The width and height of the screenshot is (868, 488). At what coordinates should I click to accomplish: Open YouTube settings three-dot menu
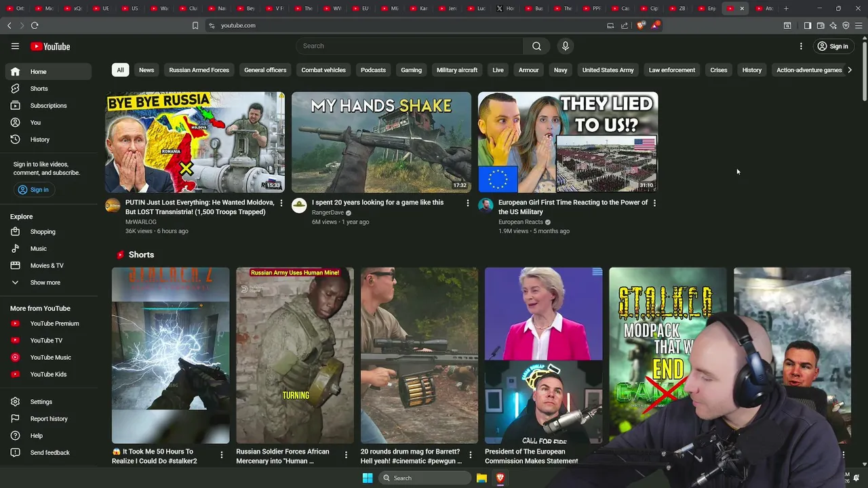click(x=801, y=46)
